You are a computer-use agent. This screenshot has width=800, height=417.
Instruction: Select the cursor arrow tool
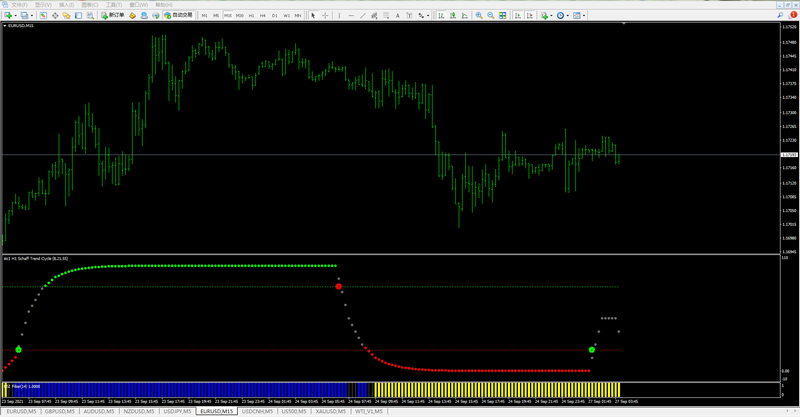tap(313, 16)
